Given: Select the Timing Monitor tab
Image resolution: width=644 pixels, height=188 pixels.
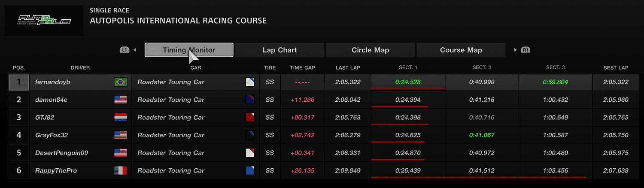Looking at the screenshot, I should tap(189, 50).
